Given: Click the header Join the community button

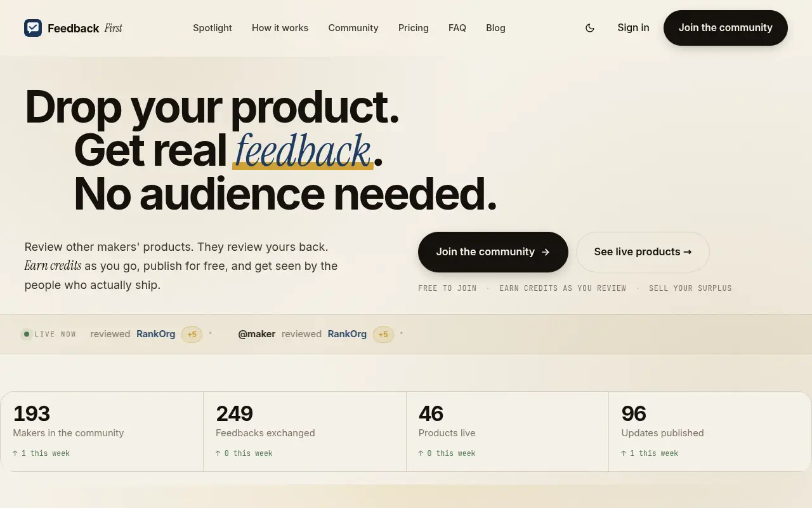Looking at the screenshot, I should (726, 28).
